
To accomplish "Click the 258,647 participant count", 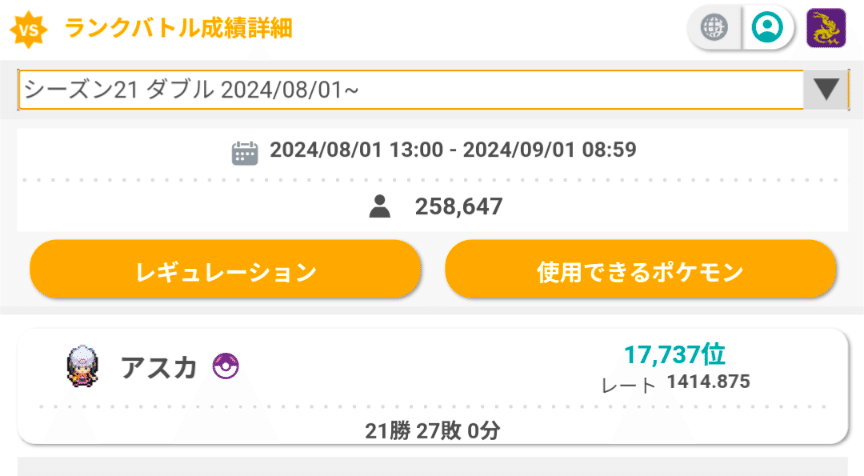I will coord(458,207).
